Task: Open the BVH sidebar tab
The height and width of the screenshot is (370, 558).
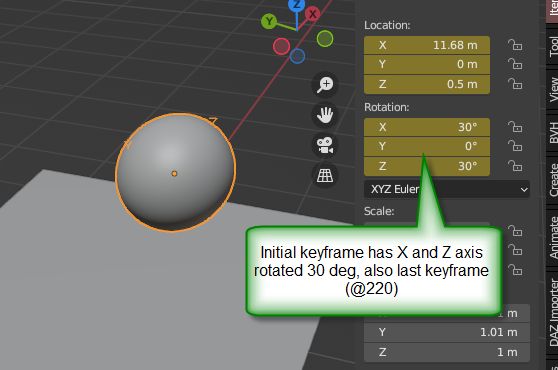Action: tap(552, 132)
